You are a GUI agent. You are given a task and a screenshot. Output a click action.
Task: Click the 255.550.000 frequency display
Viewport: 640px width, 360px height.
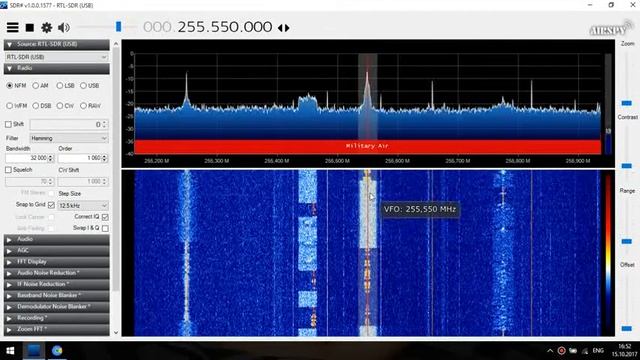coord(224,27)
